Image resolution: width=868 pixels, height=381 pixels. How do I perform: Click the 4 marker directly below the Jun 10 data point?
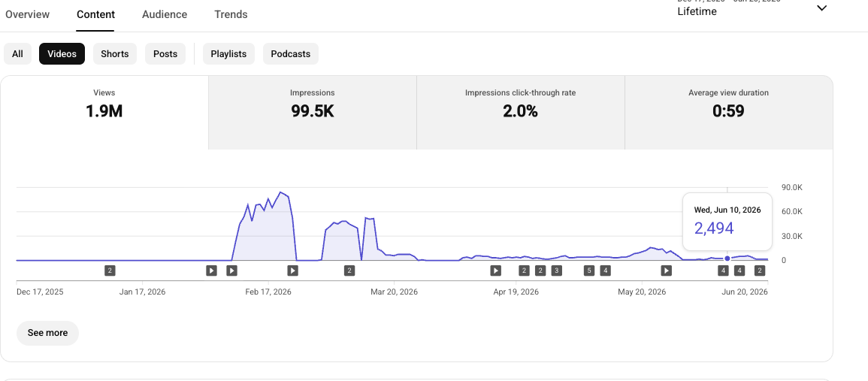click(x=723, y=271)
